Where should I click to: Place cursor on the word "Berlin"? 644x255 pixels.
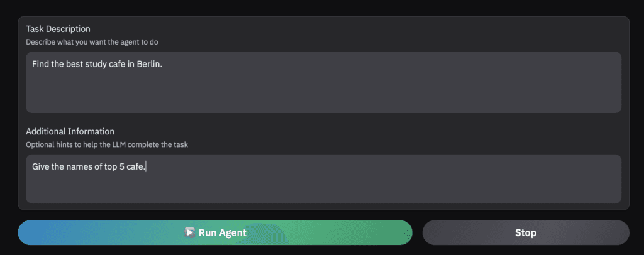pos(148,64)
